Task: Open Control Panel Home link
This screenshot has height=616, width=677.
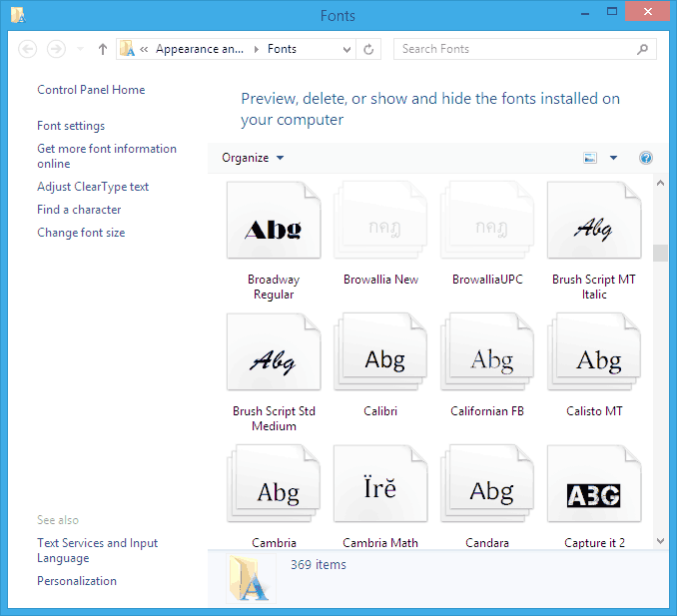Action: [91, 90]
